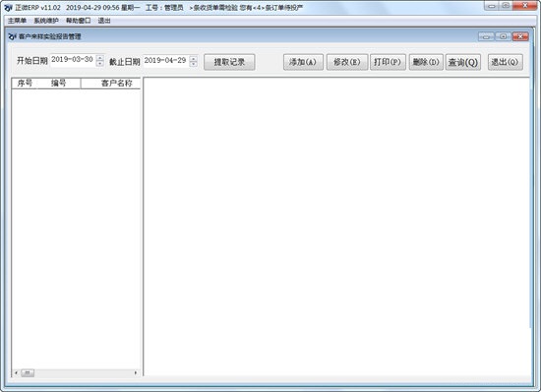Open the 系统维护 menu
Image resolution: width=541 pixels, height=392 pixels.
coord(46,21)
